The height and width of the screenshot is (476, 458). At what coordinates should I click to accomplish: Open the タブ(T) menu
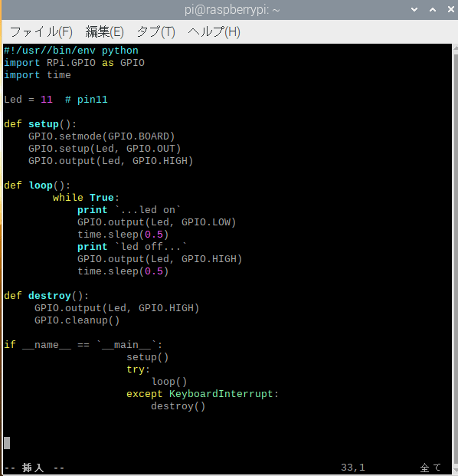coord(156,31)
